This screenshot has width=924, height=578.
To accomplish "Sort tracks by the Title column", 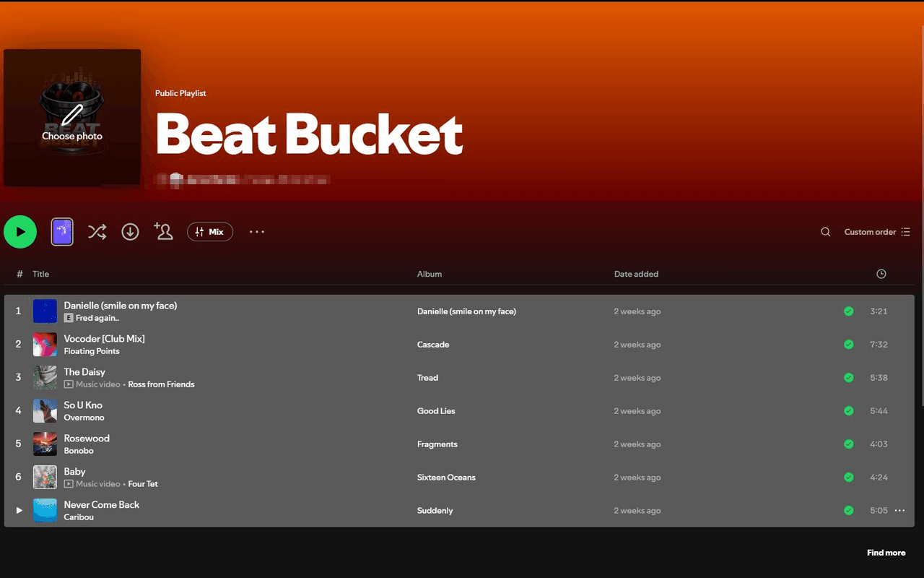I will pyautogui.click(x=40, y=274).
